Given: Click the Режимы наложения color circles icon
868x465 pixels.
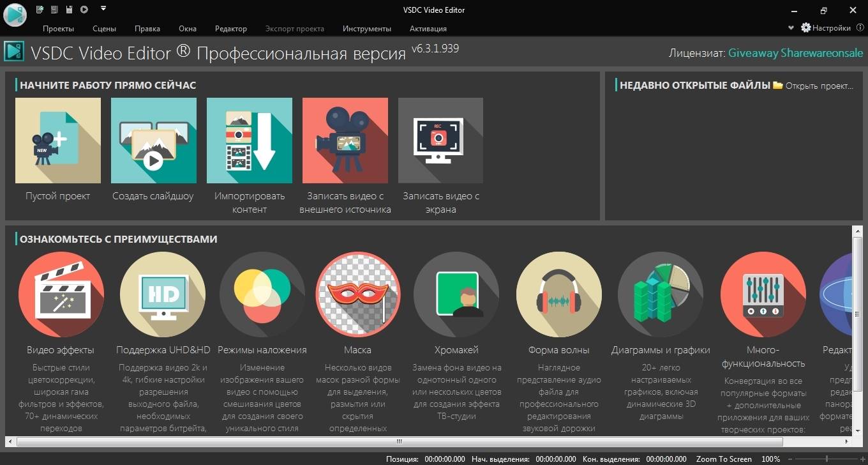Looking at the screenshot, I should (x=262, y=294).
